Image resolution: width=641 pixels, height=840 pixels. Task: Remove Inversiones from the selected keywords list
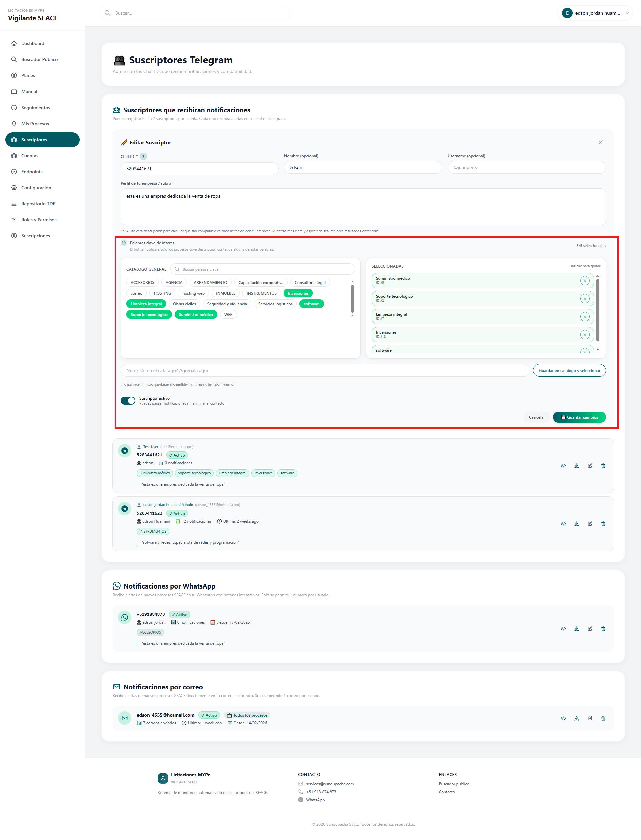click(x=585, y=334)
